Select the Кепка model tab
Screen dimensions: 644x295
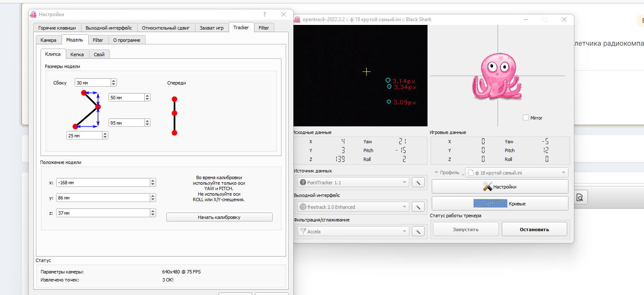click(77, 55)
